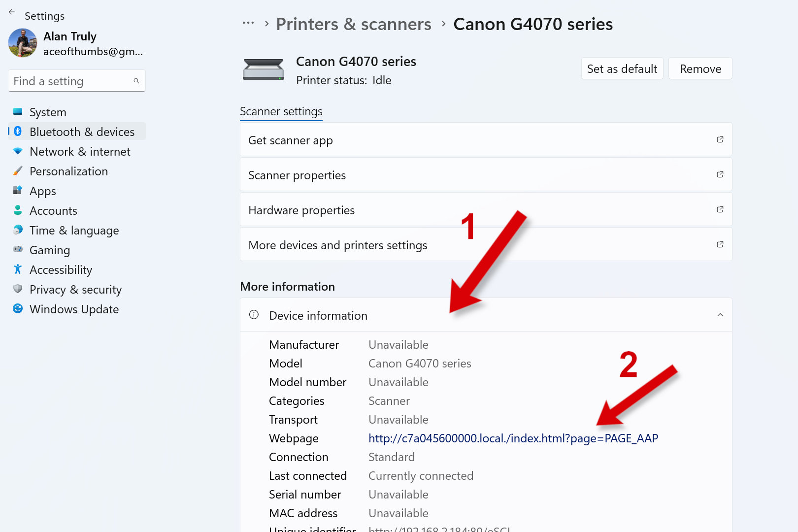Click the Canon G4070 scanner device icon
Image resolution: width=798 pixels, height=532 pixels.
click(264, 69)
